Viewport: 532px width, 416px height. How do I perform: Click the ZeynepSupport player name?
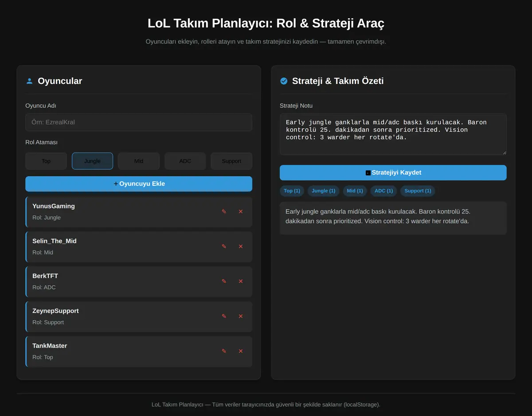55,311
